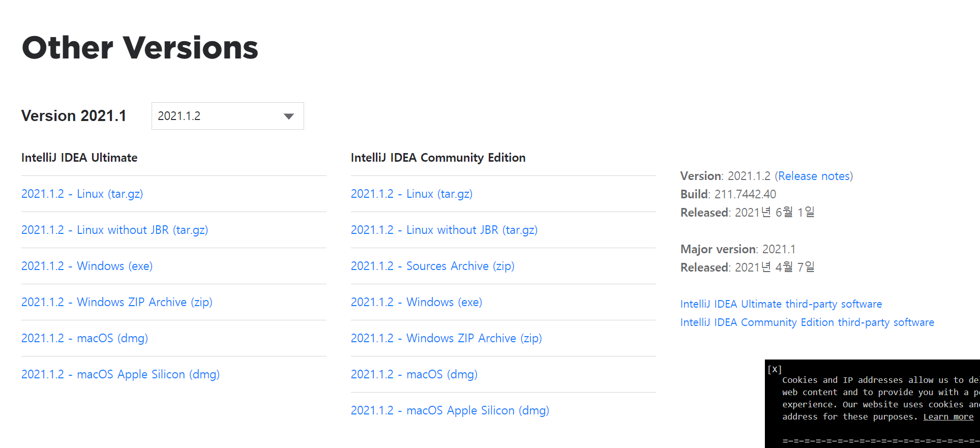Download Ultimate macOS Apple Silicon (dmg)

tap(121, 374)
